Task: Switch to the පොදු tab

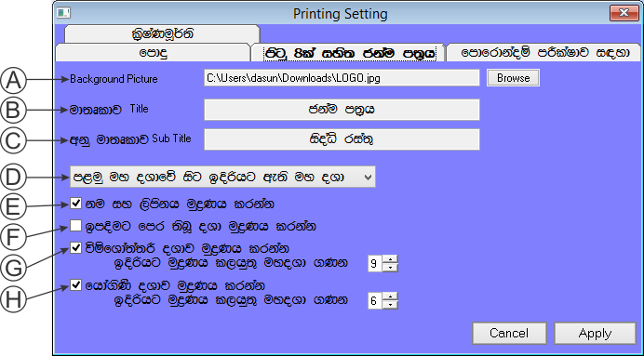Action: (154, 52)
